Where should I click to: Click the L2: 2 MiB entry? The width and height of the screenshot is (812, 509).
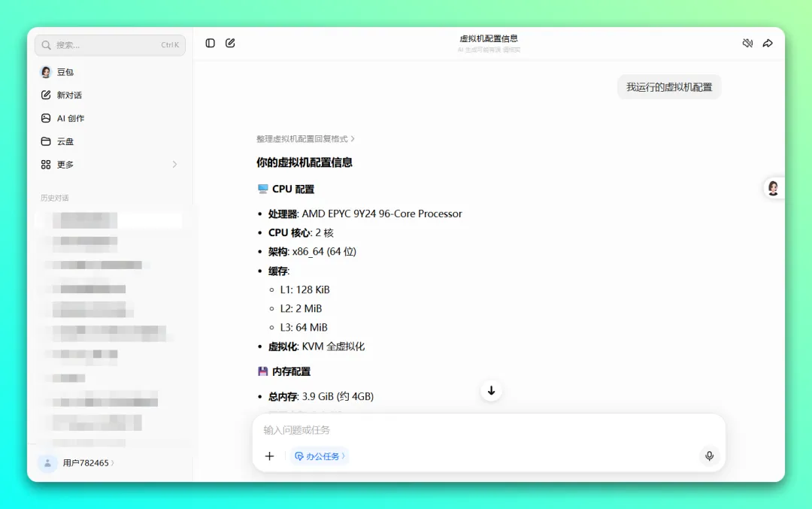(x=301, y=308)
